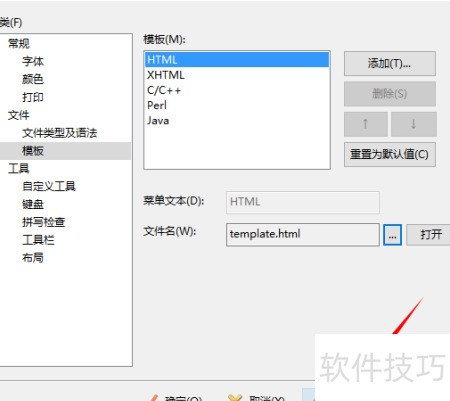Click the down arrow move button
This screenshot has width=450, height=401.
414,124
